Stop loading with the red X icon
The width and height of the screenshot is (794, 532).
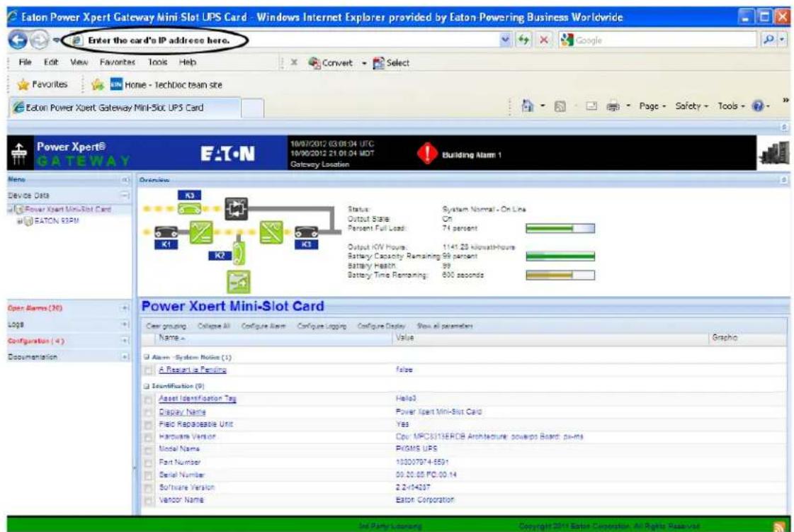543,40
